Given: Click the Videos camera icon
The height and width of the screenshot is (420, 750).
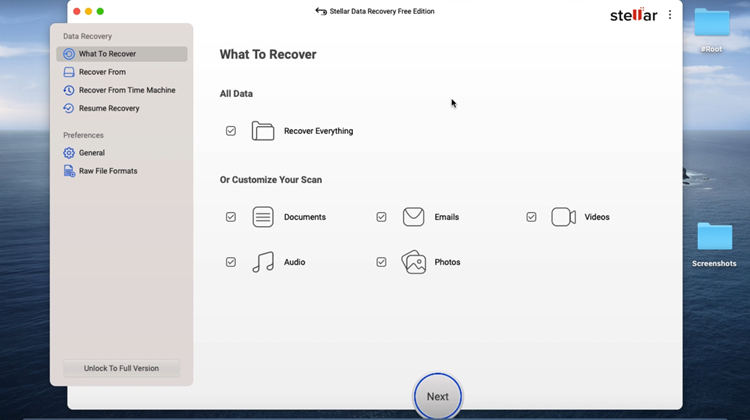Looking at the screenshot, I should coord(563,217).
